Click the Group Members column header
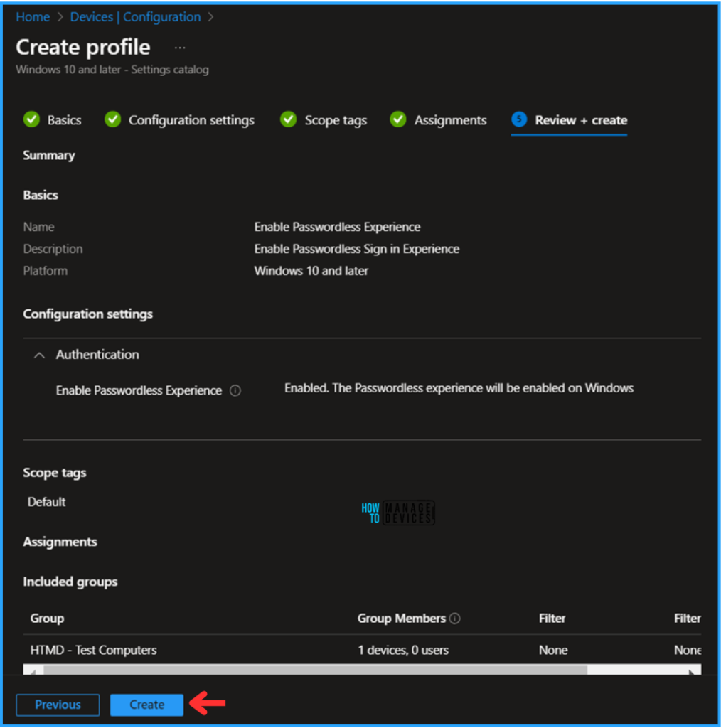This screenshot has height=728, width=721. (402, 619)
